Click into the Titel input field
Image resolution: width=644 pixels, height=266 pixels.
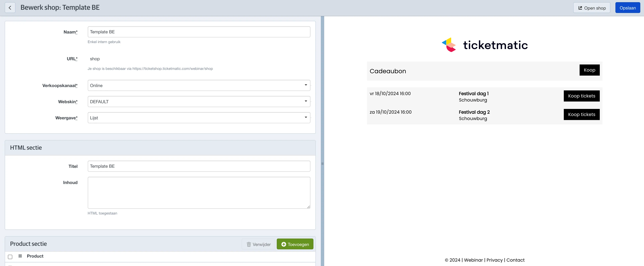[x=199, y=166]
